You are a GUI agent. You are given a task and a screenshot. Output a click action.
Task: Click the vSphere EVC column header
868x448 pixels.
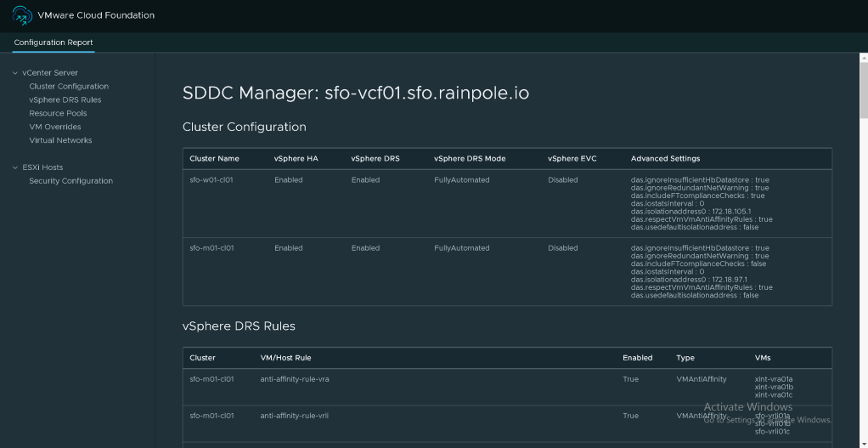pos(572,159)
